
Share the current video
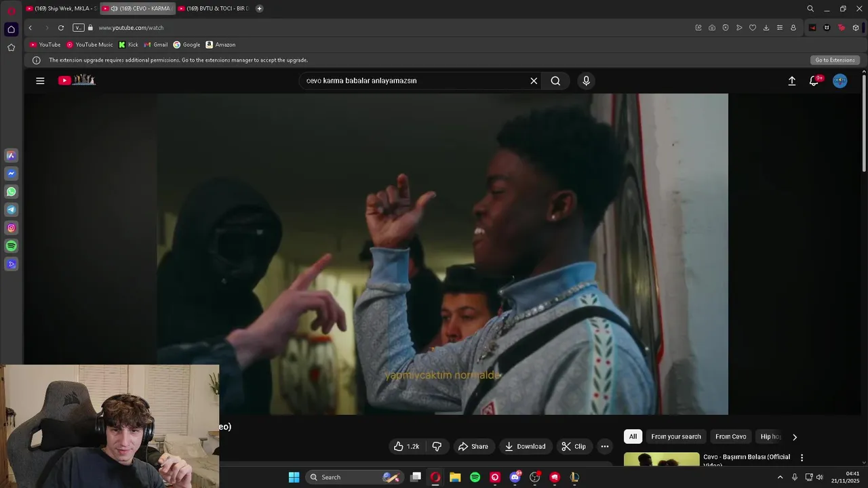(x=473, y=446)
